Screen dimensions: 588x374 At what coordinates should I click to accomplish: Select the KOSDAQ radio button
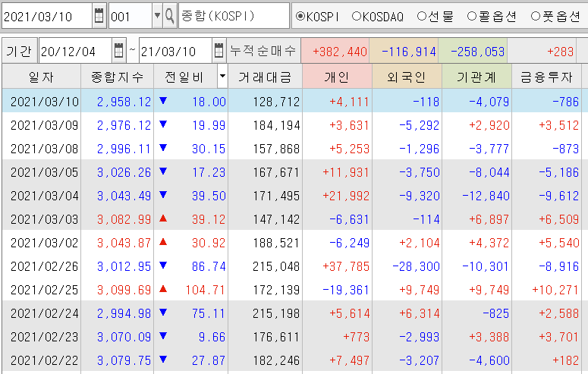[357, 16]
